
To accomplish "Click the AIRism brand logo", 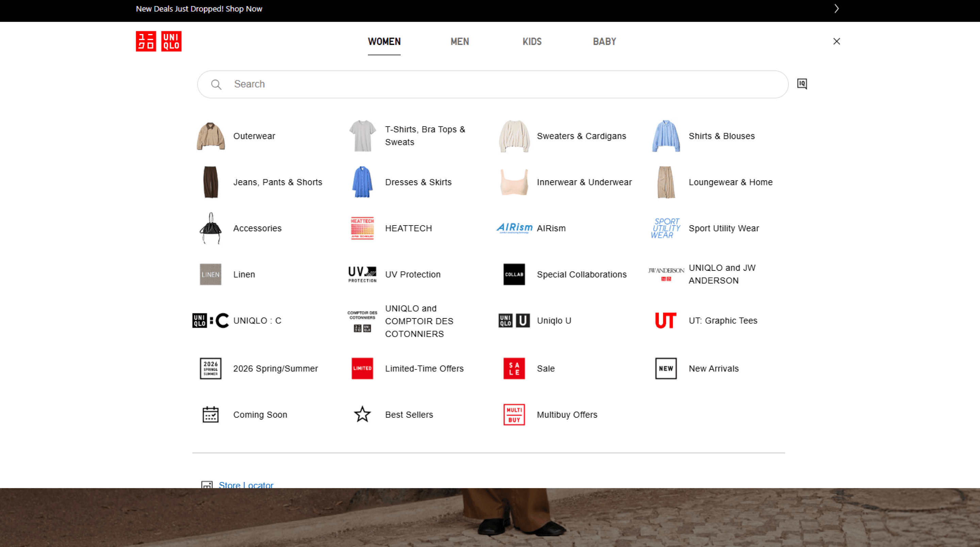I will (514, 228).
